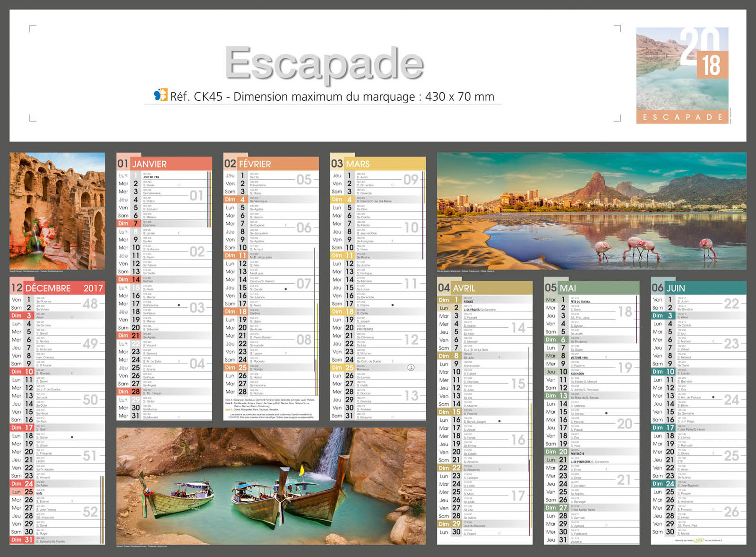Click week number 06 in Février
Screen dimensions: 756x557
point(304,228)
